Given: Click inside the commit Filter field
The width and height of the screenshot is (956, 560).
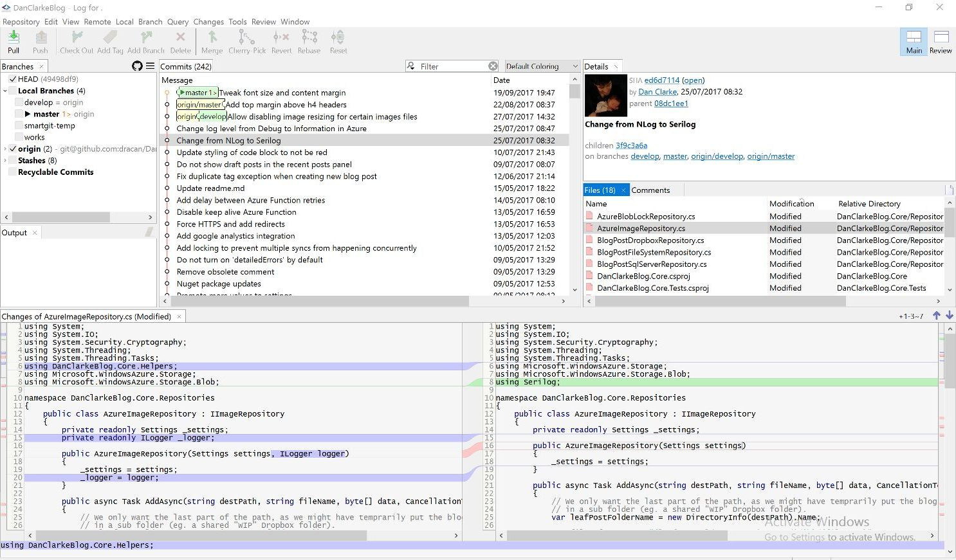Looking at the screenshot, I should pyautogui.click(x=450, y=66).
